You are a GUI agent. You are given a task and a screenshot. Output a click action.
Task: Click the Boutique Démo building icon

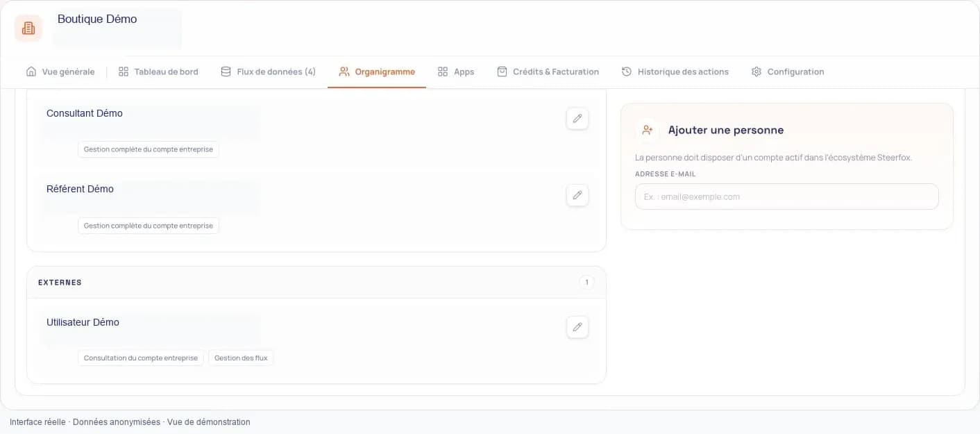coord(28,28)
